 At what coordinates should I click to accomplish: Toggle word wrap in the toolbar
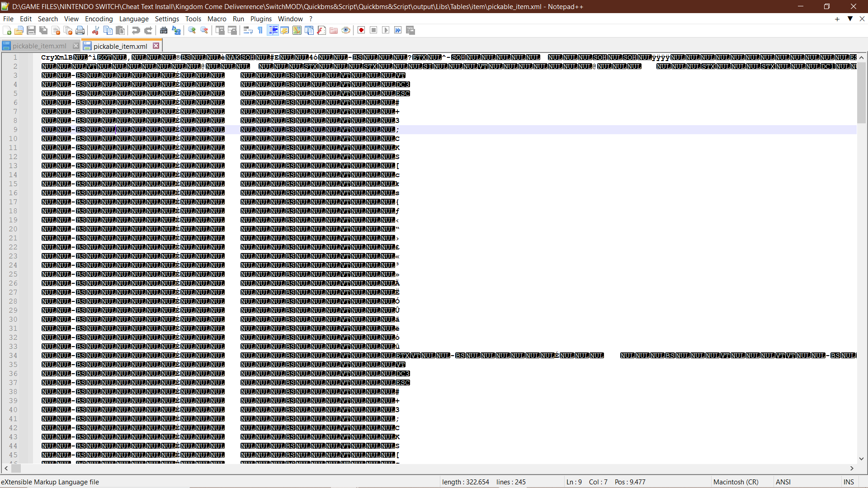tap(248, 30)
